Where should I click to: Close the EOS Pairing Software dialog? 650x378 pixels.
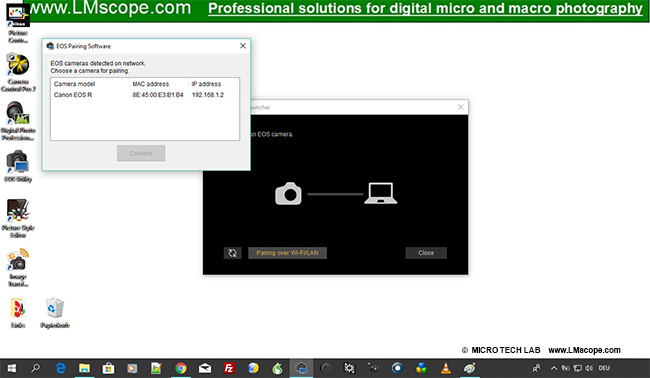[243, 46]
